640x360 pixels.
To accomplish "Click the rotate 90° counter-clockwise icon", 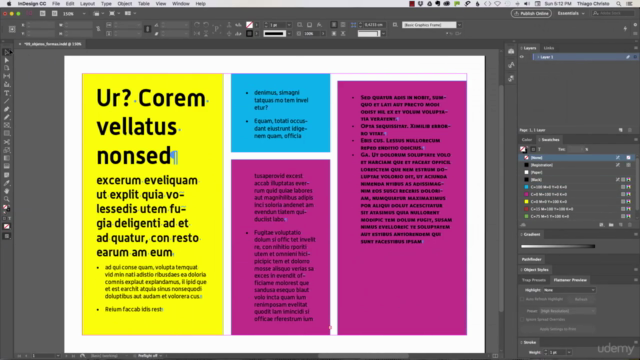I will click(206, 25).
